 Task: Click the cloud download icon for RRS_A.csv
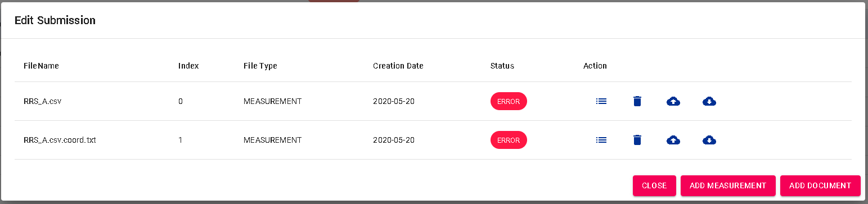point(709,101)
